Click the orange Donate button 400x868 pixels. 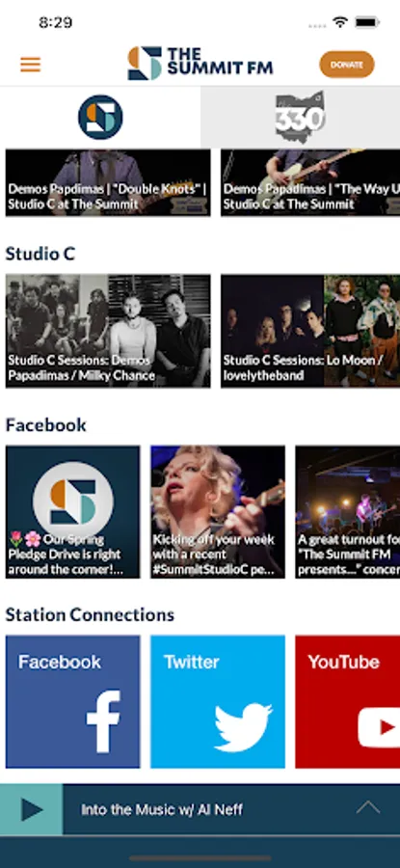click(x=347, y=65)
